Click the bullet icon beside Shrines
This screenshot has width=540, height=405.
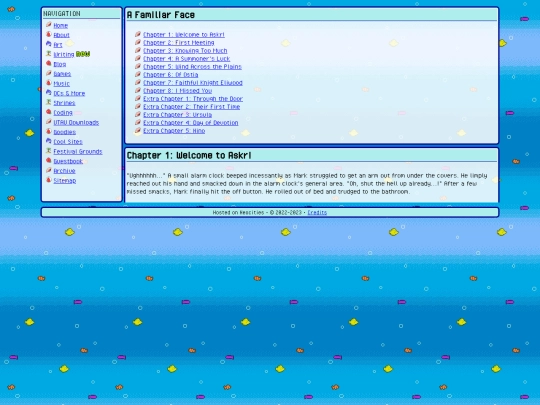pos(49,102)
